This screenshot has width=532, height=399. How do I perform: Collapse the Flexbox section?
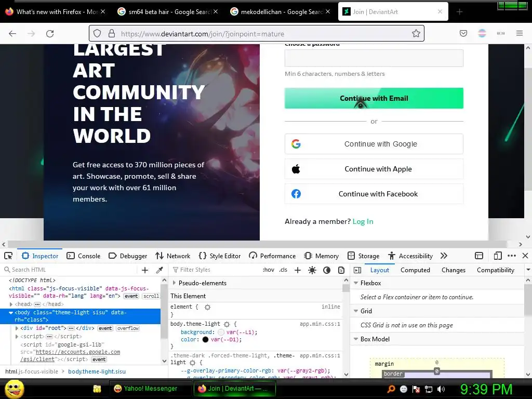click(x=356, y=283)
